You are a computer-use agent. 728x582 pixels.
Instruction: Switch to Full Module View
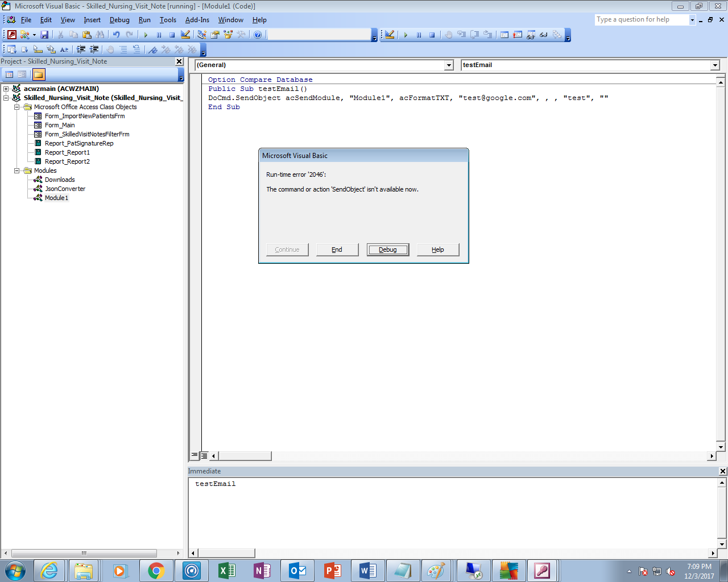[x=204, y=455]
